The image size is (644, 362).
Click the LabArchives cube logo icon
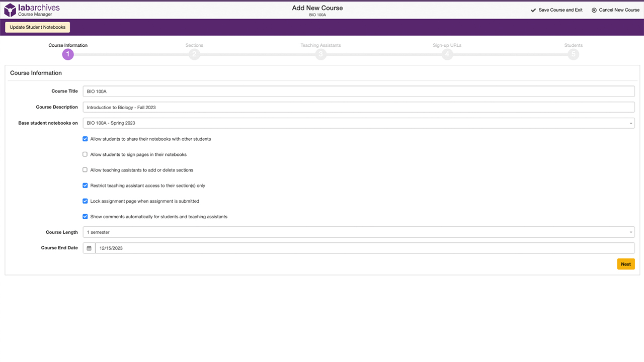point(10,10)
